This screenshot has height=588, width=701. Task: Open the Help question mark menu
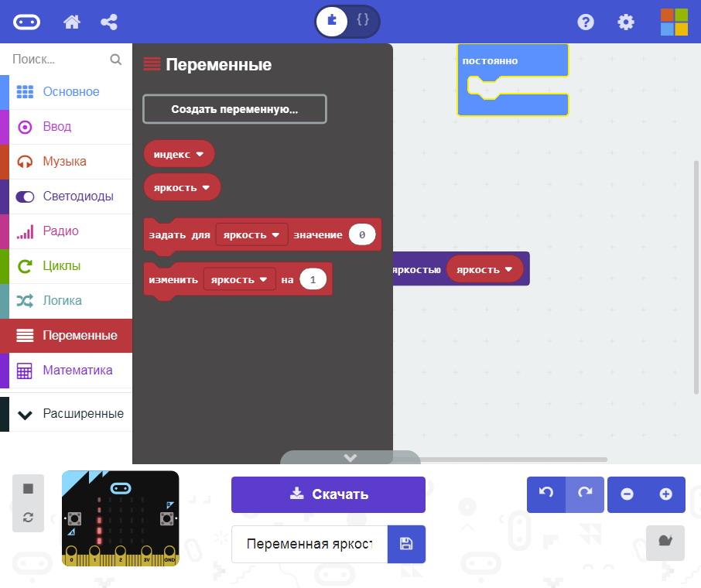click(586, 22)
